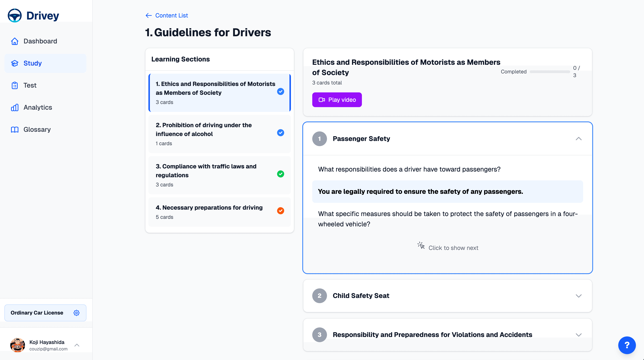Click Koji Hayashida's avatar picture

pos(17,345)
